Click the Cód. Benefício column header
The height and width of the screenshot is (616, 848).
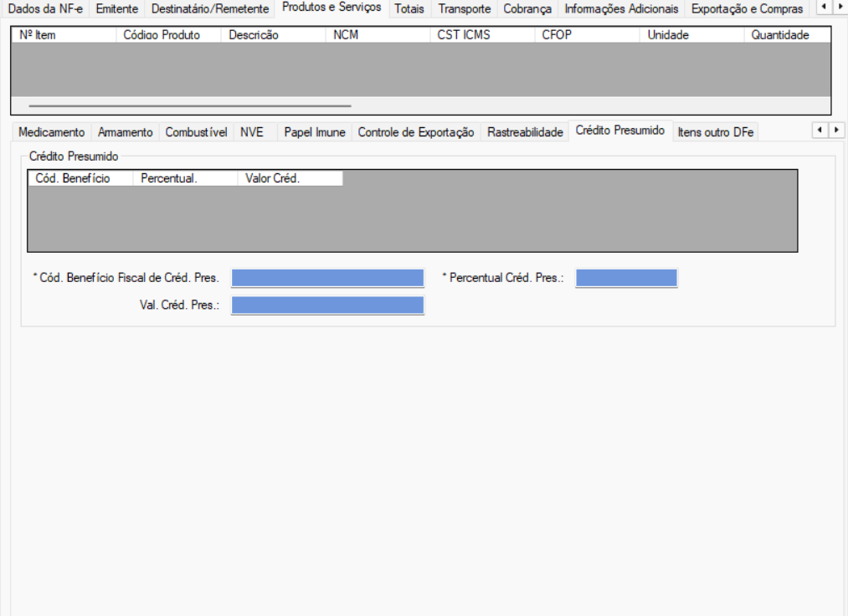pos(80,178)
